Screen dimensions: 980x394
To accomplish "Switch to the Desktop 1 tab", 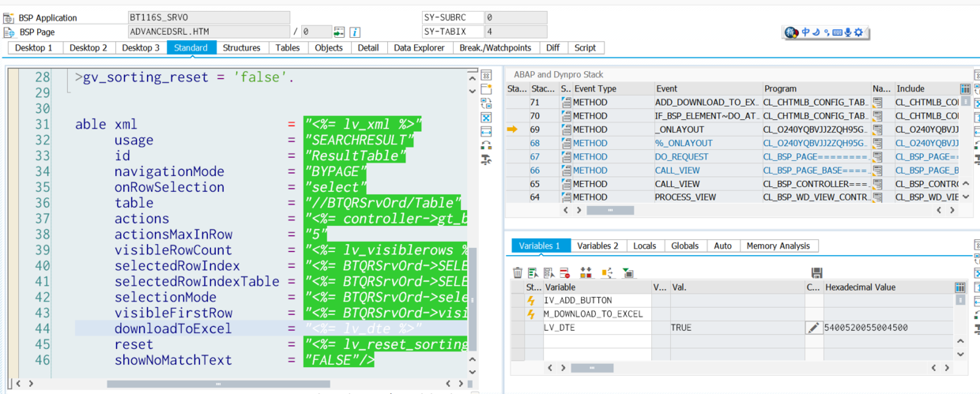I will coord(34,48).
